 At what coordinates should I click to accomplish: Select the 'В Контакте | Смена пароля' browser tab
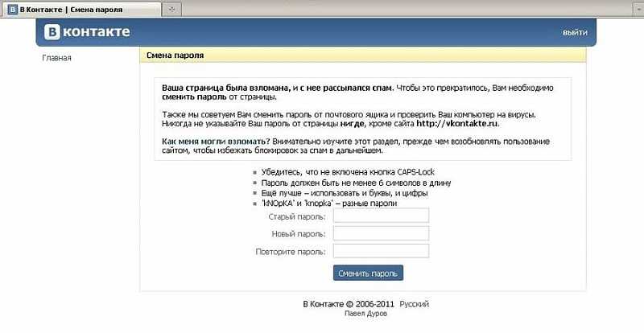(x=81, y=9)
